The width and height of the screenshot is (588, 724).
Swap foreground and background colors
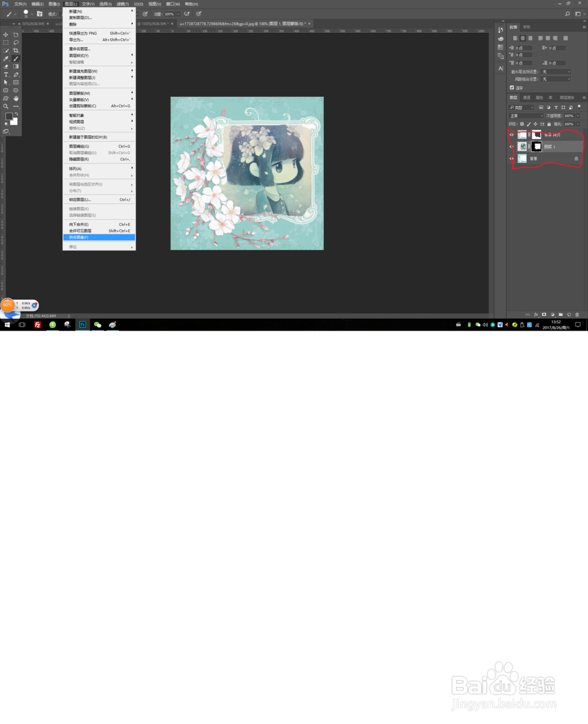(16, 114)
